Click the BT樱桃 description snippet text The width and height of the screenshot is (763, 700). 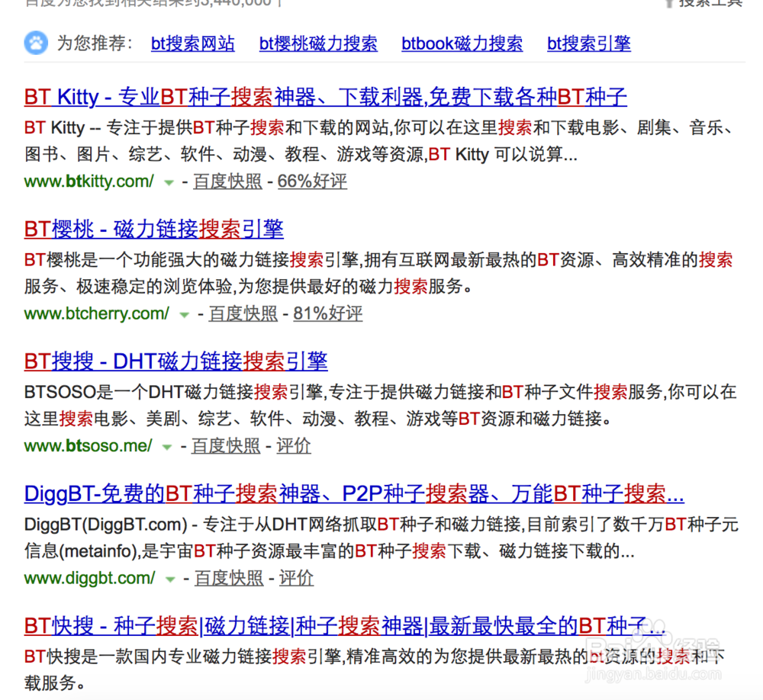click(x=378, y=274)
